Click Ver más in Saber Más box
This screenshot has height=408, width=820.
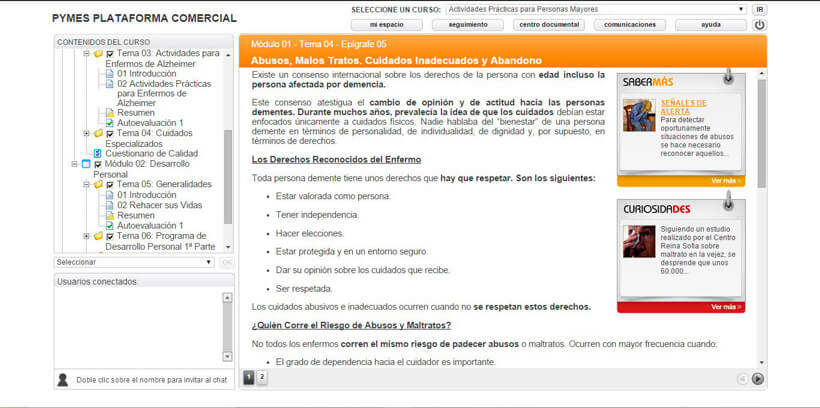[726, 181]
